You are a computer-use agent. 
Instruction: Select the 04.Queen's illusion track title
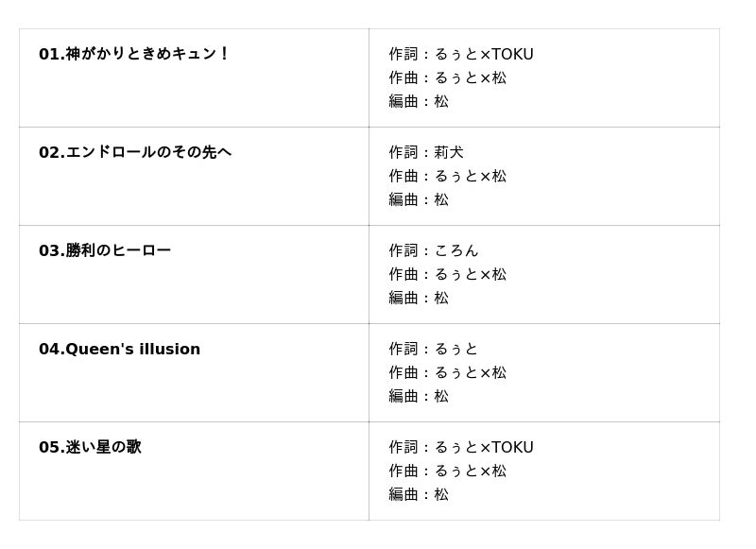pos(119,349)
